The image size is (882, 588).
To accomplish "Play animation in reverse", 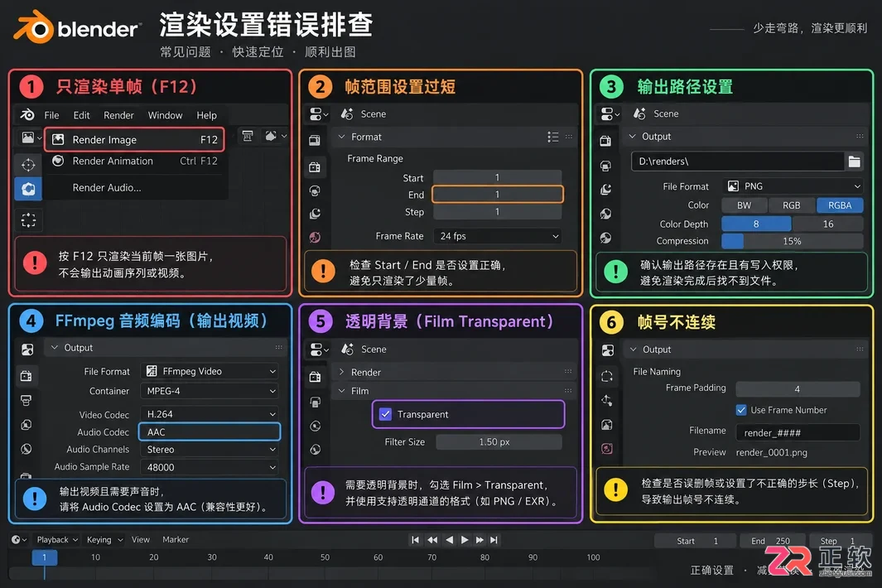I will click(x=449, y=540).
